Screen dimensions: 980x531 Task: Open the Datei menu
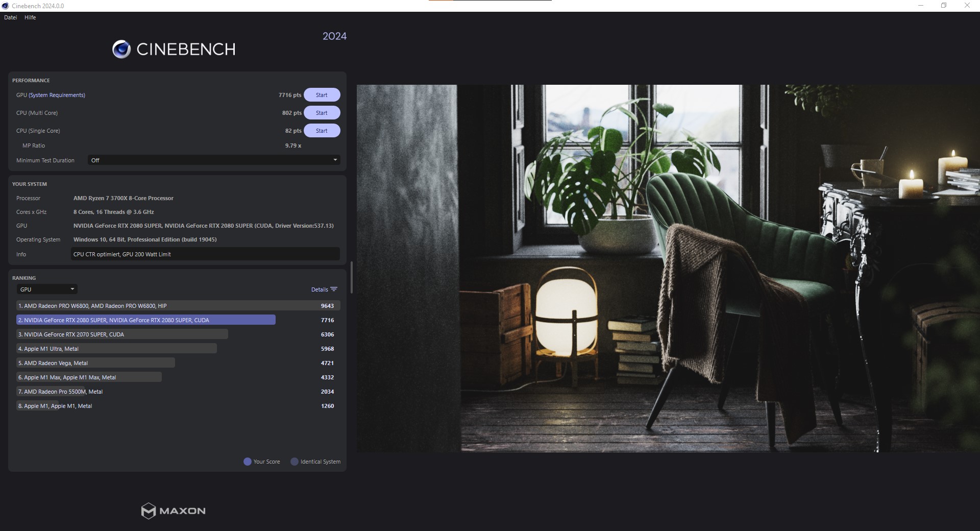point(10,17)
